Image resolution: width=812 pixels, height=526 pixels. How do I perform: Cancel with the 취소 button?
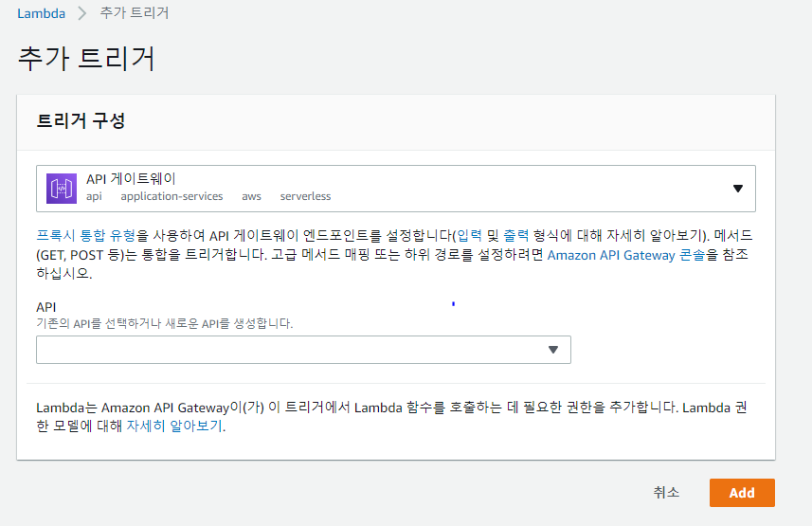(666, 492)
